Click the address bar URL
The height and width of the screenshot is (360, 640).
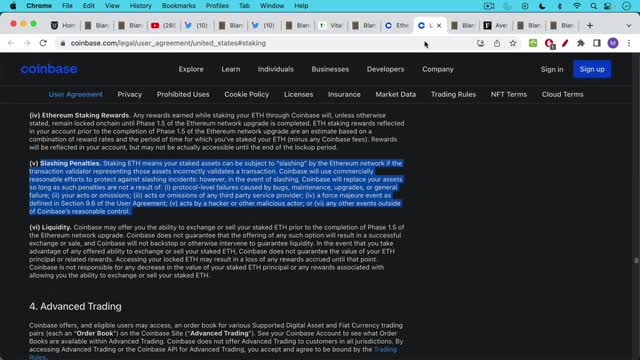click(x=168, y=43)
